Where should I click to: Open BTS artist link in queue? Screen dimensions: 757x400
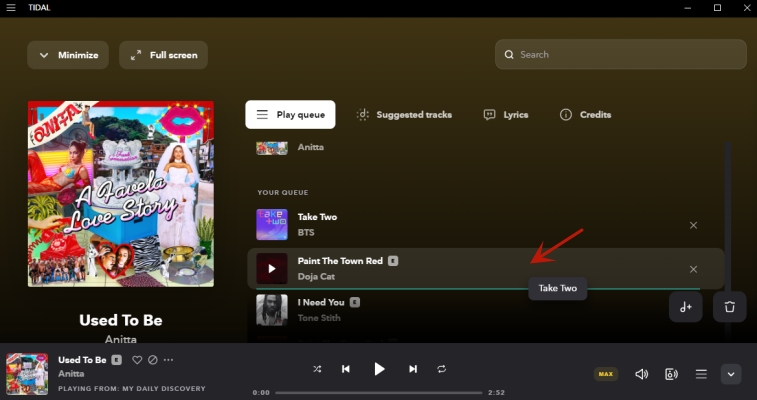[x=306, y=233]
